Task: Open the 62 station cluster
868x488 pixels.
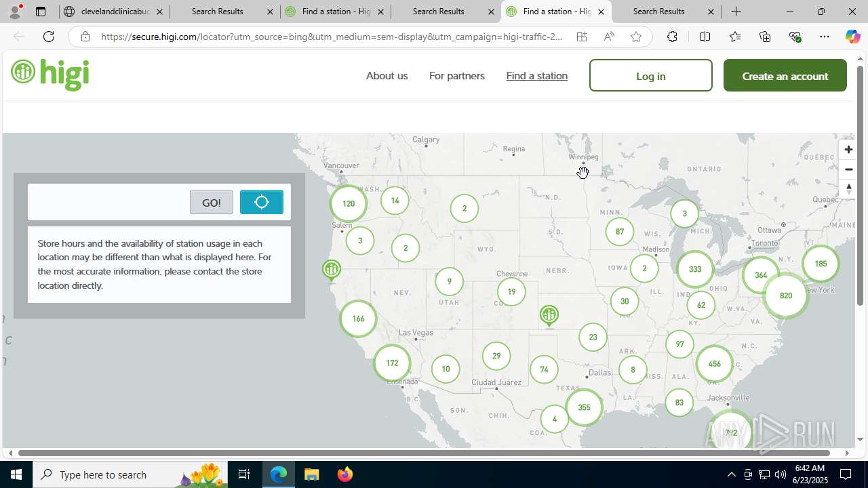Action: tap(701, 305)
